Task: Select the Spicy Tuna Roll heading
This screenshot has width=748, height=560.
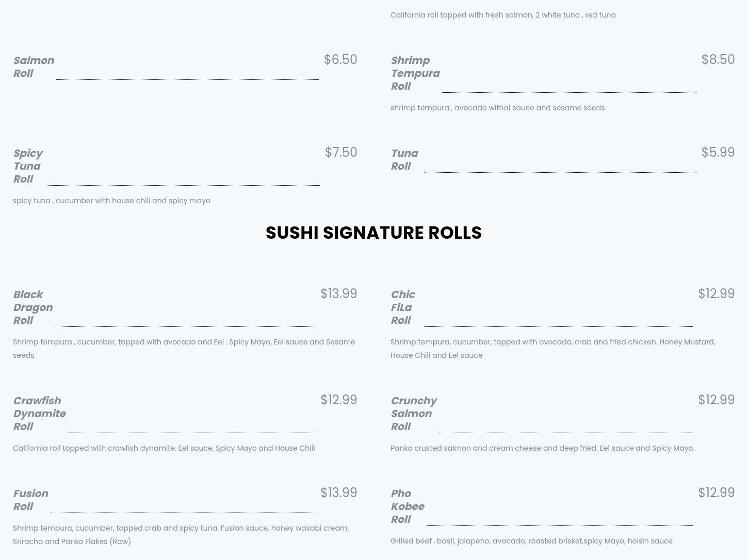Action: [x=28, y=166]
